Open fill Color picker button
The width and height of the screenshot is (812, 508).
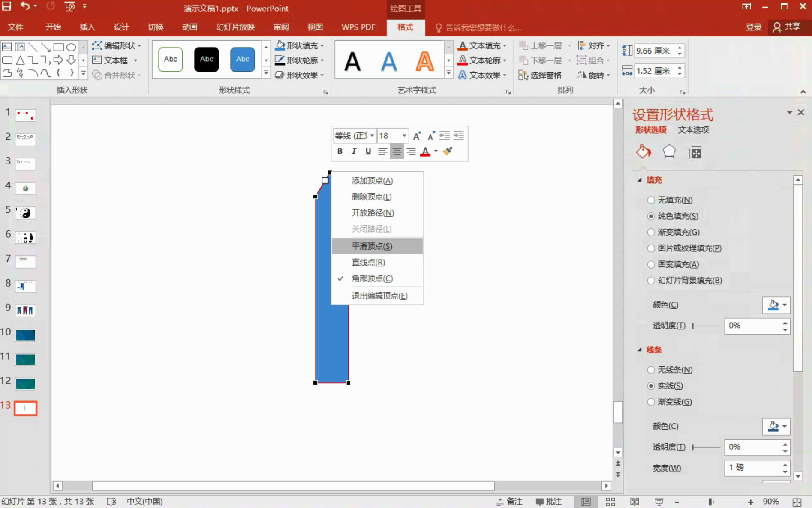[x=776, y=305]
